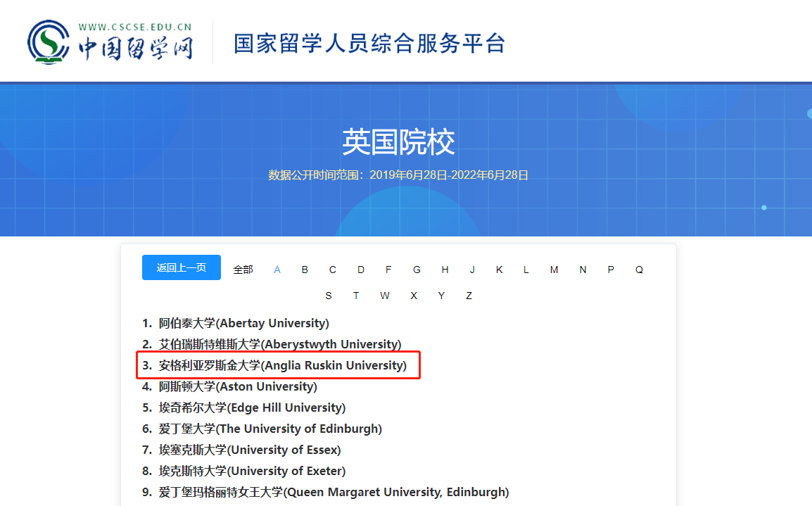Filter universities by letter B

pyautogui.click(x=305, y=270)
